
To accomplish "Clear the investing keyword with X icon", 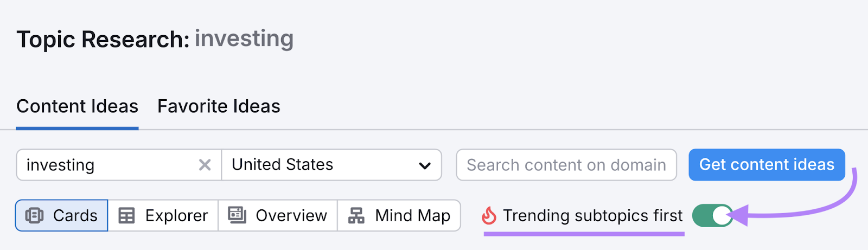I will tap(205, 165).
